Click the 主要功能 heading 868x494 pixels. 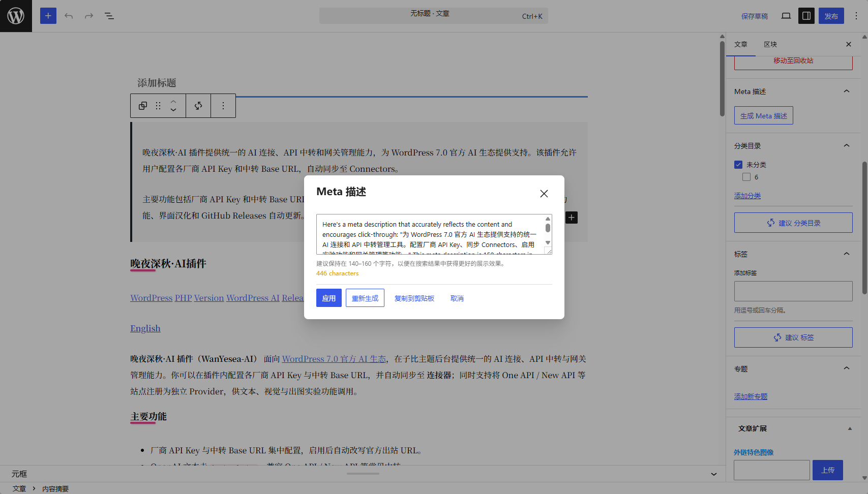[x=148, y=417]
